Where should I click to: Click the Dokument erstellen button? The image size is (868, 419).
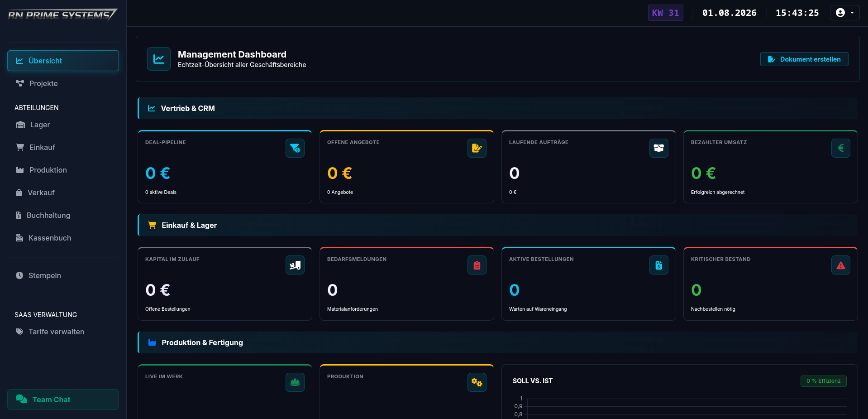(804, 59)
